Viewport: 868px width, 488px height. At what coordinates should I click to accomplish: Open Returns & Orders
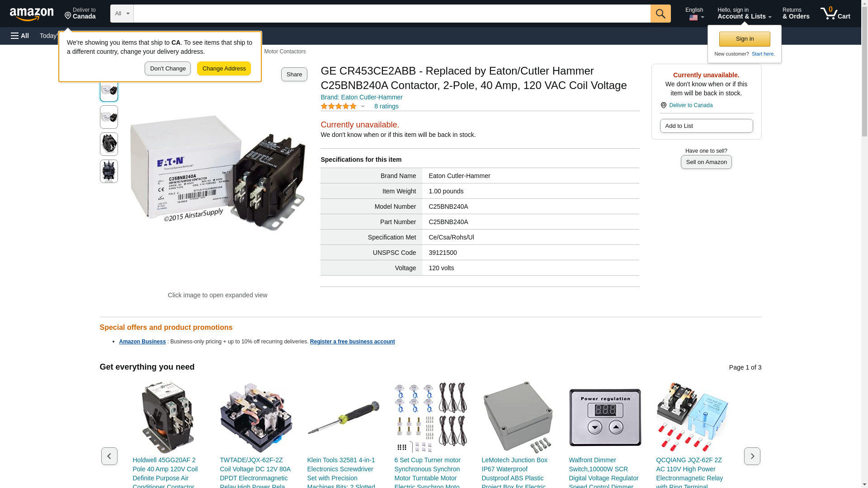pyautogui.click(x=796, y=14)
